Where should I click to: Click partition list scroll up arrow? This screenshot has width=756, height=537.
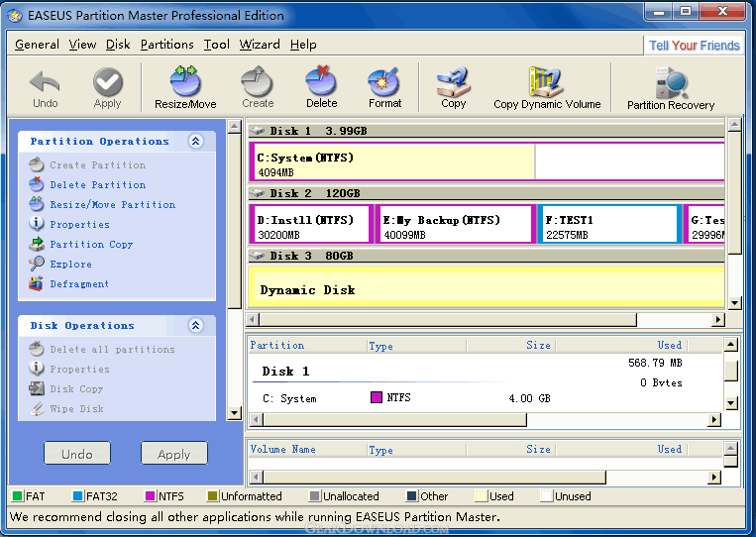pos(731,344)
